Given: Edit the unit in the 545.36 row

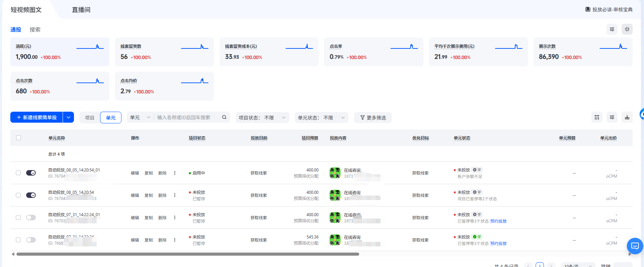Looking at the screenshot, I should coord(135,240).
